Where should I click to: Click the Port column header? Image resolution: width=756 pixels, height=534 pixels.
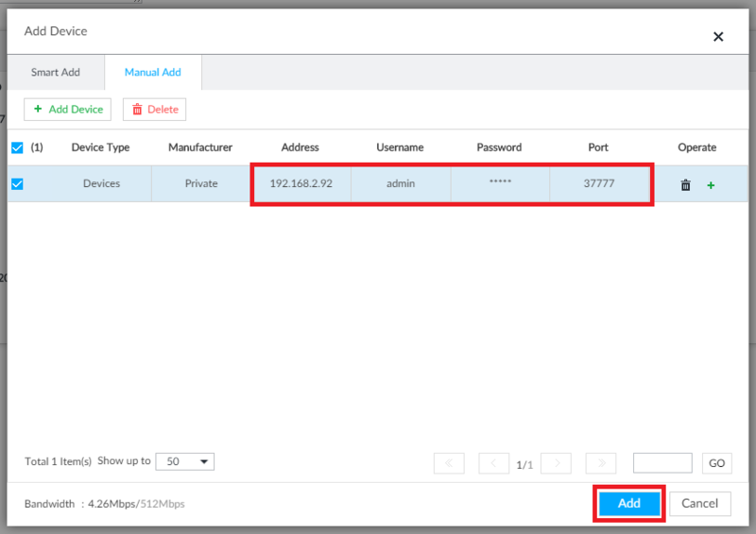coord(598,147)
